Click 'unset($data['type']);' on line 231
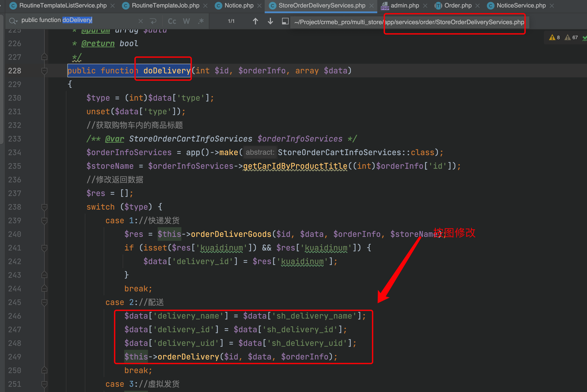 136,111
